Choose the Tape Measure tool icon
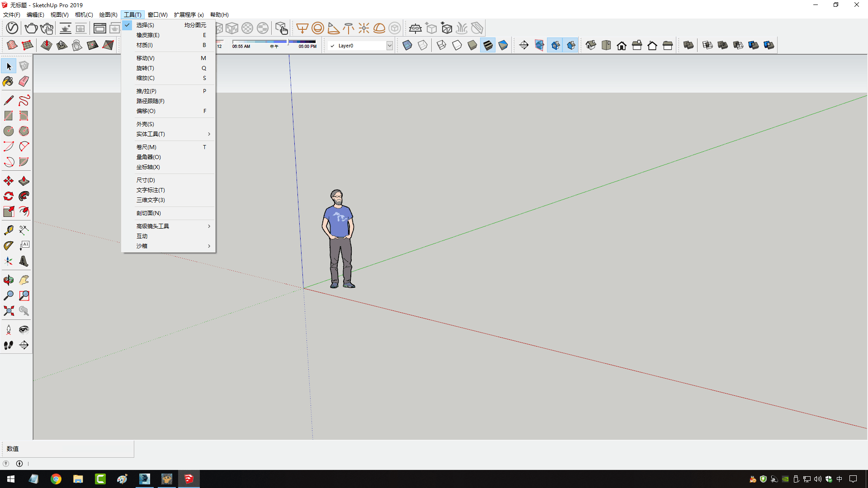The height and width of the screenshot is (488, 868). click(8, 230)
